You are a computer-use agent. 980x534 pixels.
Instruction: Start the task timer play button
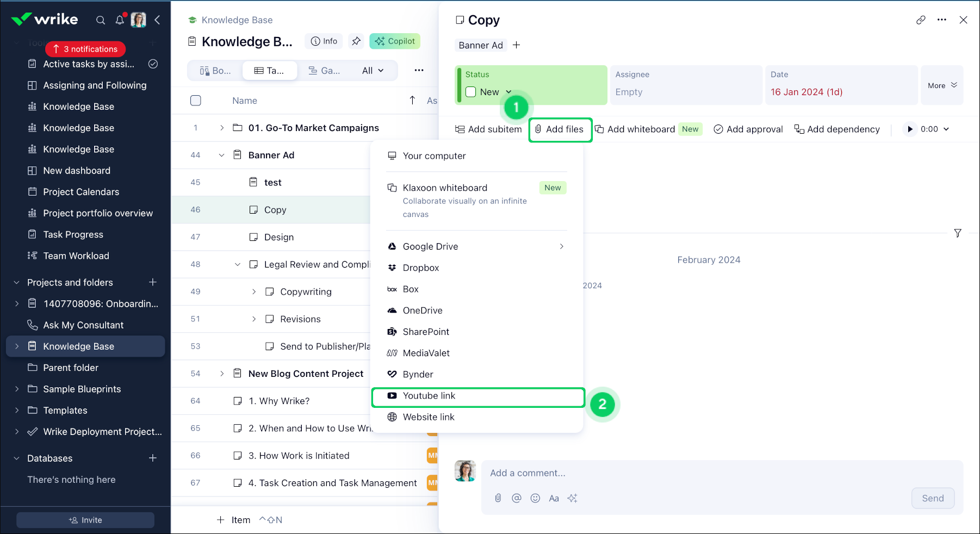coord(910,129)
